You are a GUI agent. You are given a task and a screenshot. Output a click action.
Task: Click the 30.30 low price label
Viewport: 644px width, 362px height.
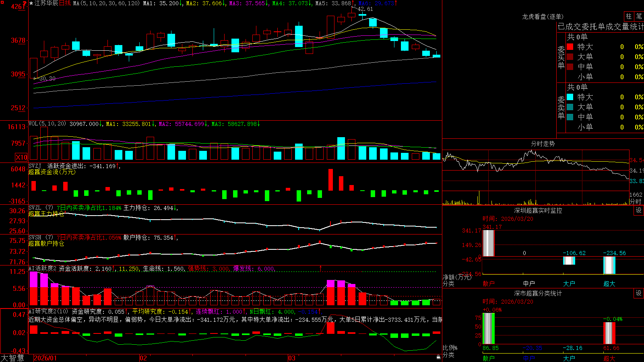click(x=47, y=78)
